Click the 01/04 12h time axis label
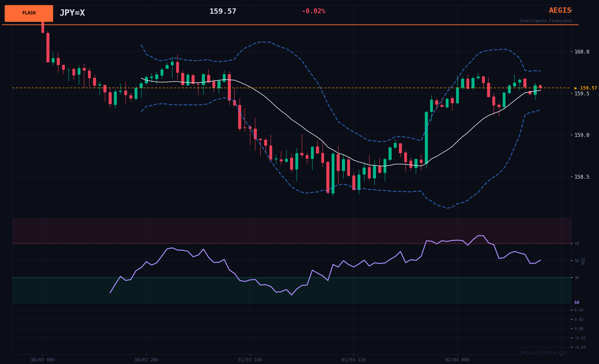 pyautogui.click(x=353, y=360)
